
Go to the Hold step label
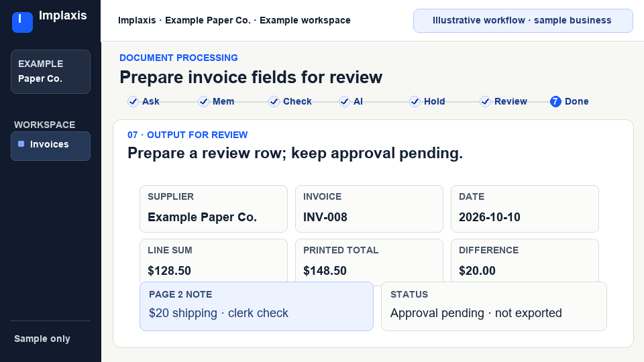tap(435, 101)
